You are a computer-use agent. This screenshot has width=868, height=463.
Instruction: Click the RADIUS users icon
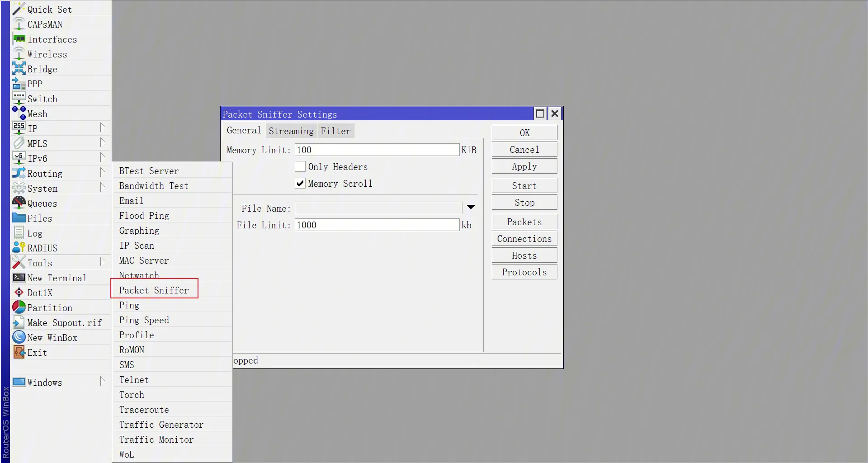pos(19,248)
